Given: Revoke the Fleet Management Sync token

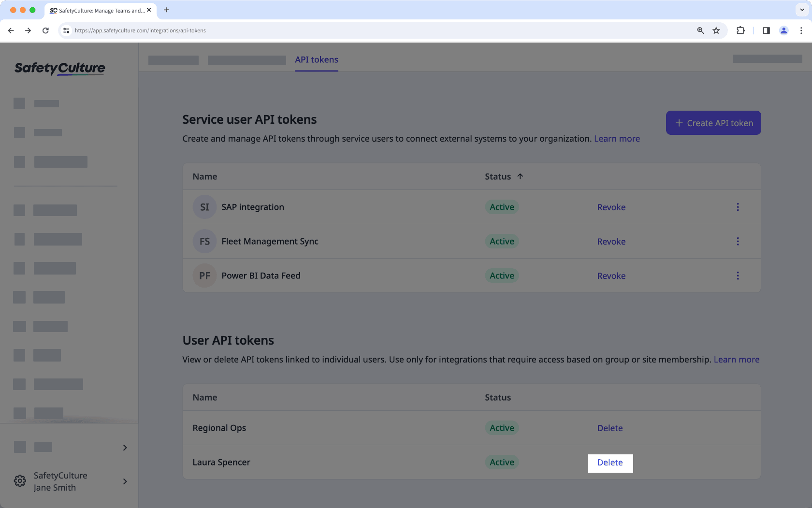Looking at the screenshot, I should click(611, 241).
